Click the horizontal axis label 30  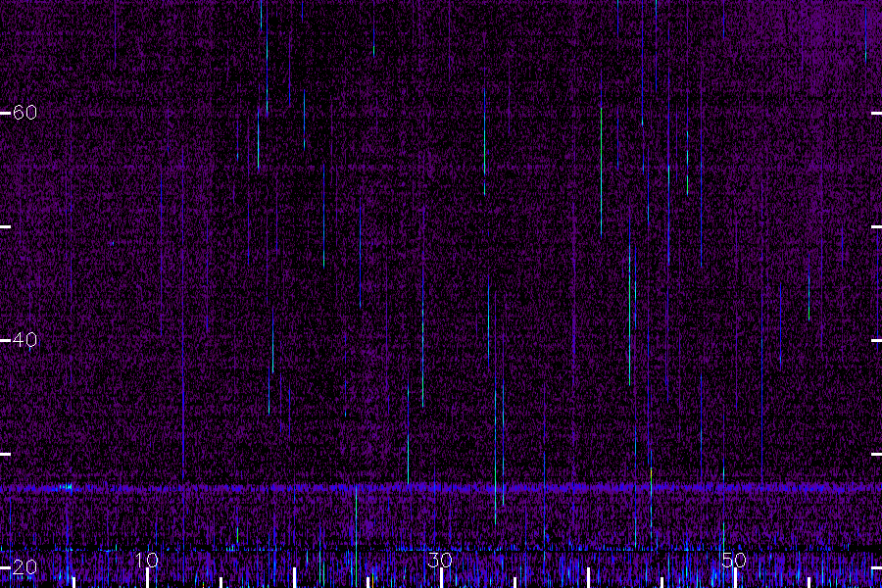[x=440, y=560]
